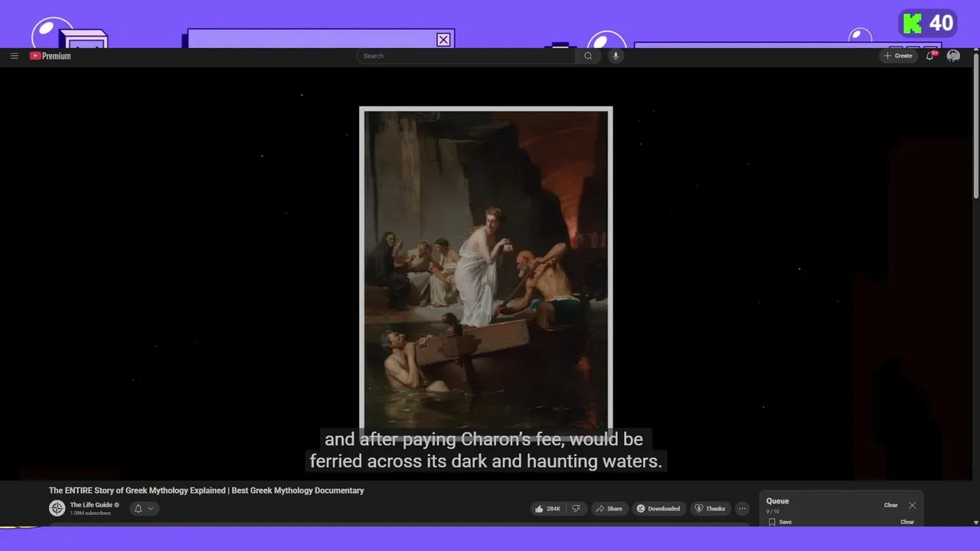Close the Queue panel

(x=912, y=505)
